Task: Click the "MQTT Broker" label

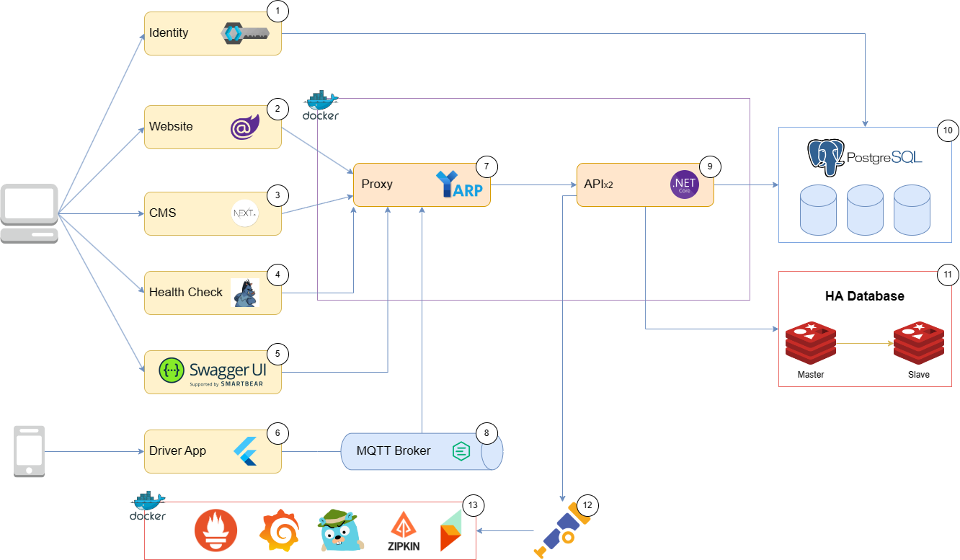Action: click(394, 451)
